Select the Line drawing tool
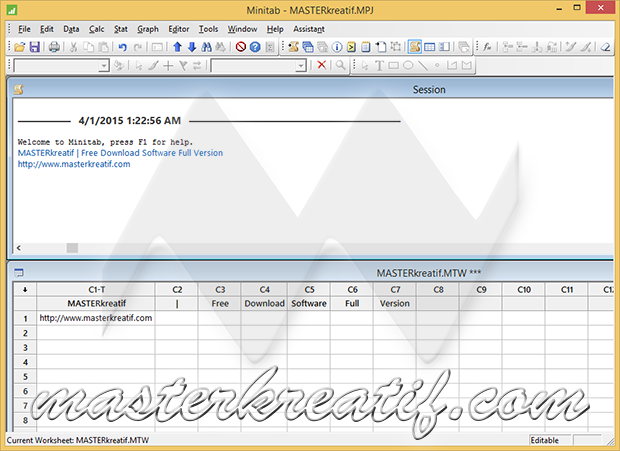 (x=423, y=65)
